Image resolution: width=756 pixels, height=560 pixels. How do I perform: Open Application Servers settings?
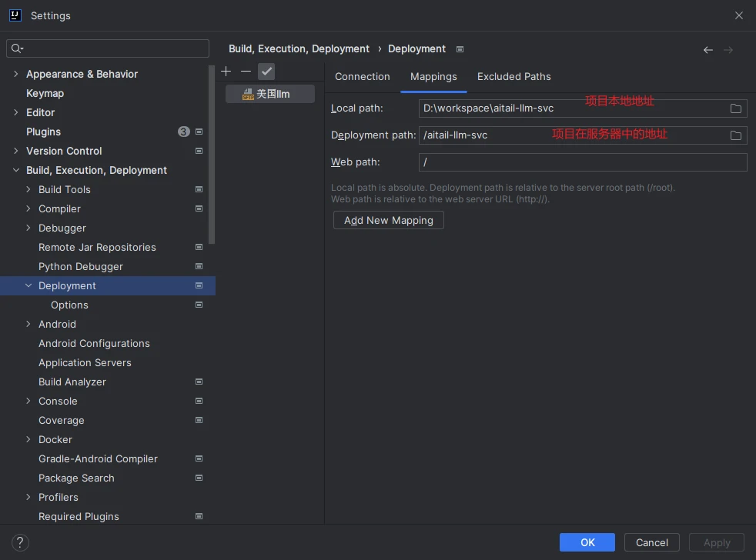[x=85, y=363]
